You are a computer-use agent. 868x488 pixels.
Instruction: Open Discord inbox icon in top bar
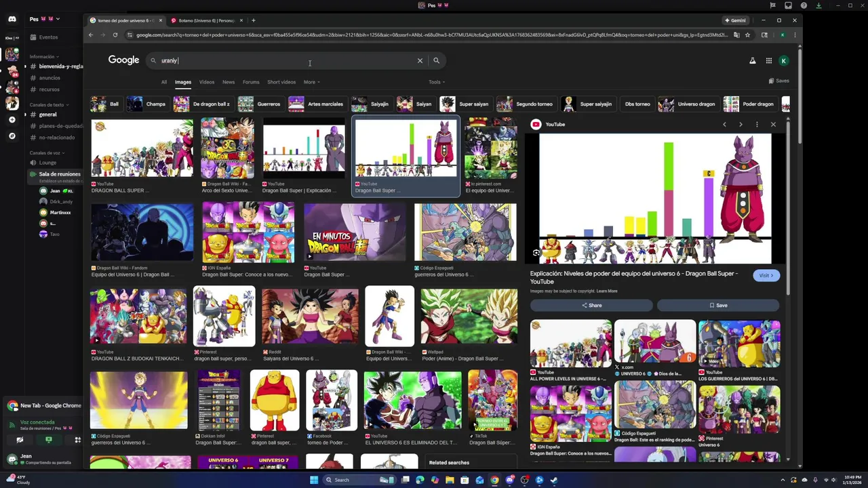(789, 5)
